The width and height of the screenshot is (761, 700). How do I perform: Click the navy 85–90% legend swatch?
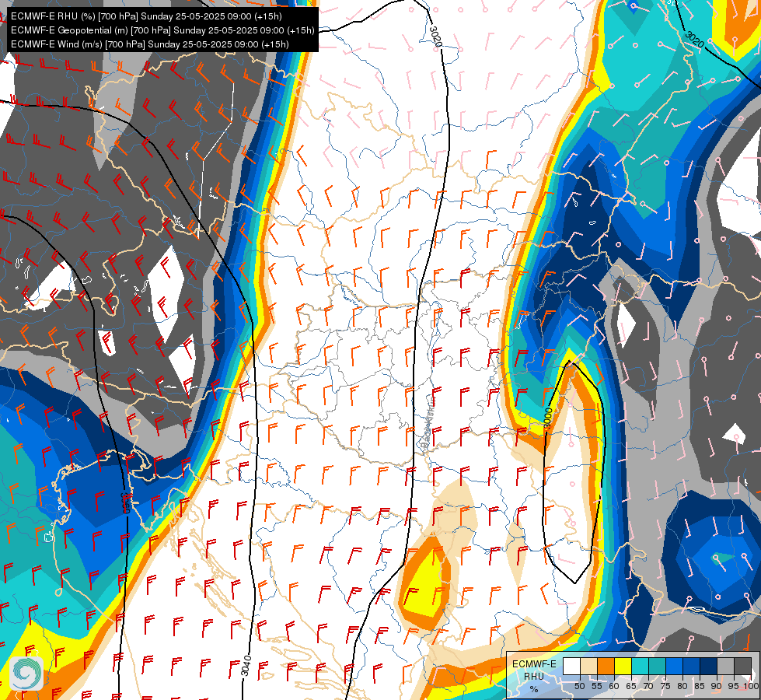(x=709, y=666)
